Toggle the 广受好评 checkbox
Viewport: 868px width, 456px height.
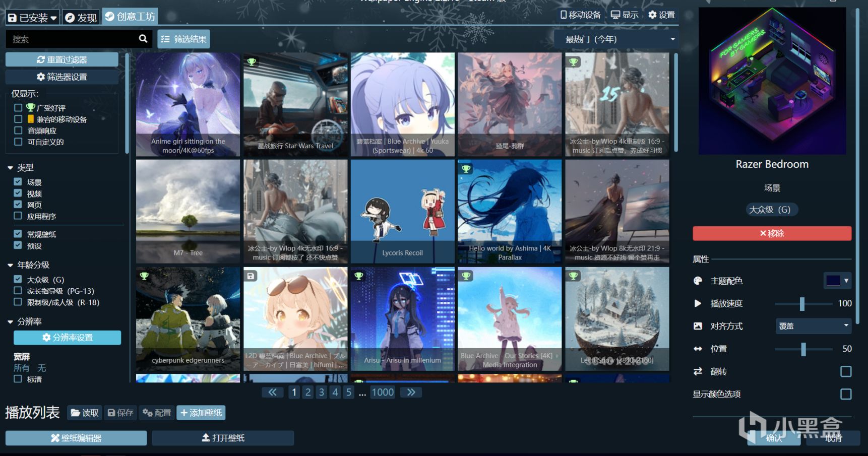tap(18, 107)
